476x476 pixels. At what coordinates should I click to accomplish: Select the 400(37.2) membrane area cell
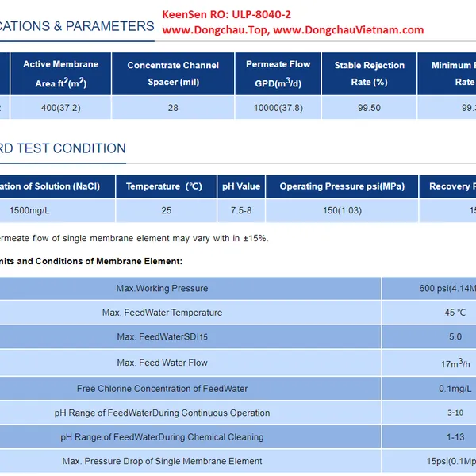(59, 108)
